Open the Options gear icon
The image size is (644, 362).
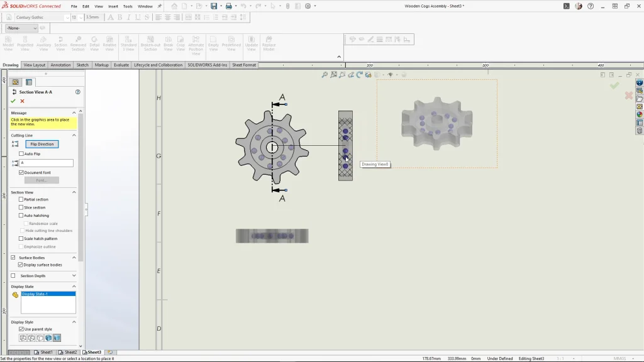point(308,6)
